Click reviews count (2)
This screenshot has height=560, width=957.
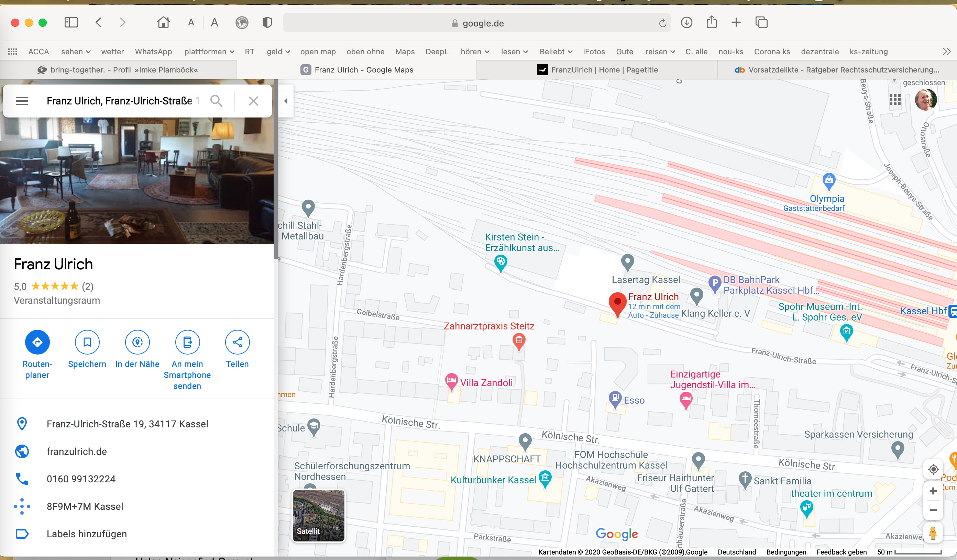(88, 287)
